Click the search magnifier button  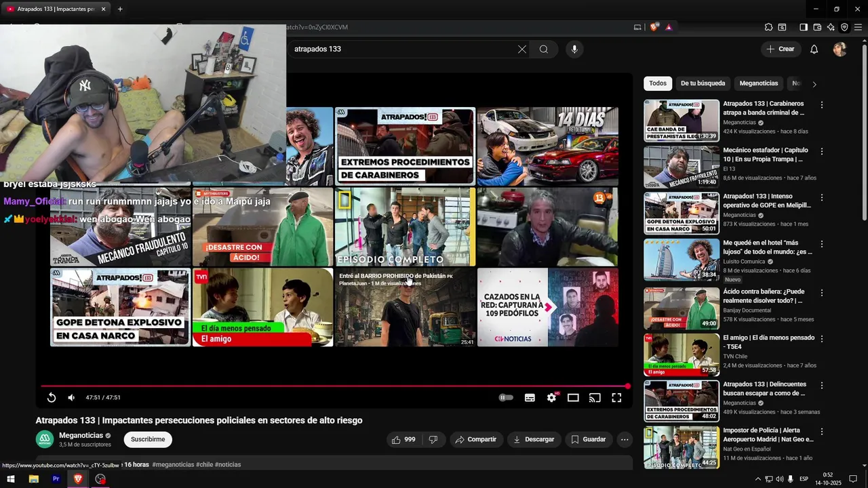pyautogui.click(x=544, y=49)
